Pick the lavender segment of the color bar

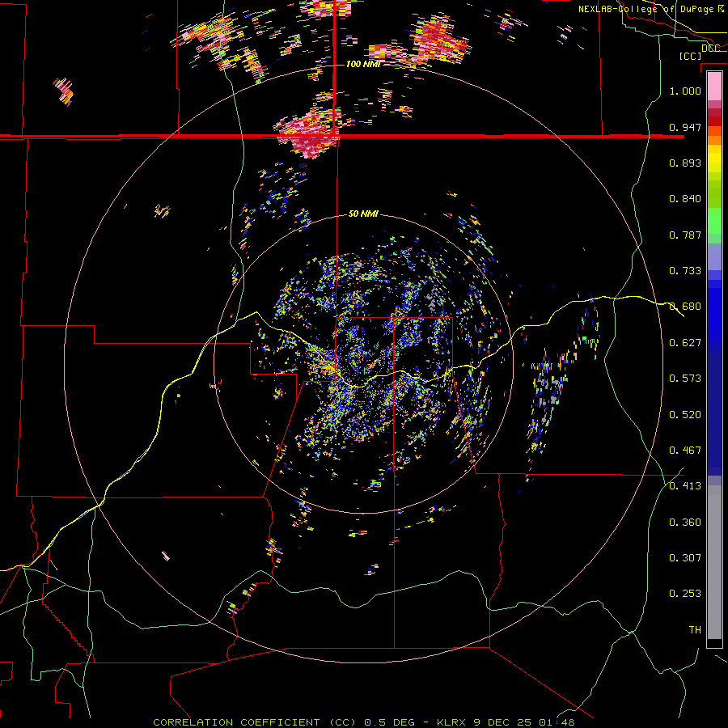[714, 256]
